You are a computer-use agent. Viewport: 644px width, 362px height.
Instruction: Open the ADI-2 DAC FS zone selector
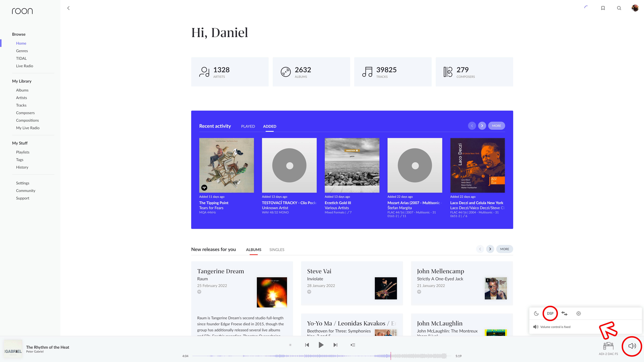[608, 349]
